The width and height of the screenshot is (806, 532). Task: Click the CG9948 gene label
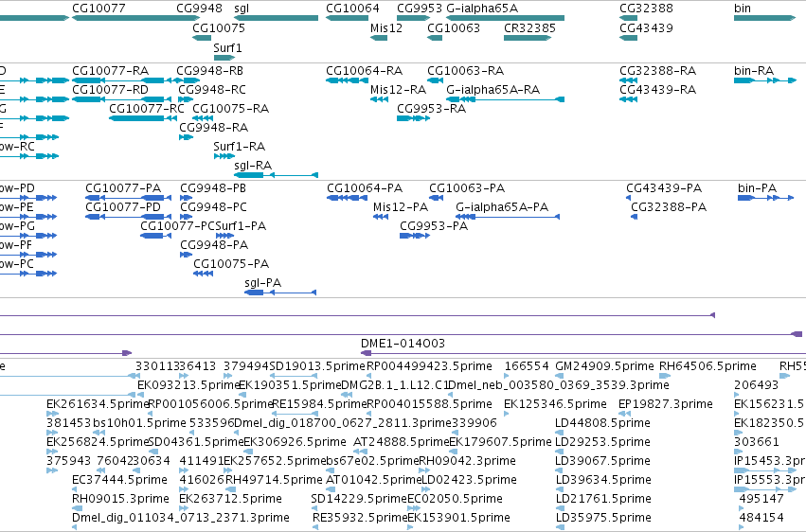pyautogui.click(x=199, y=9)
